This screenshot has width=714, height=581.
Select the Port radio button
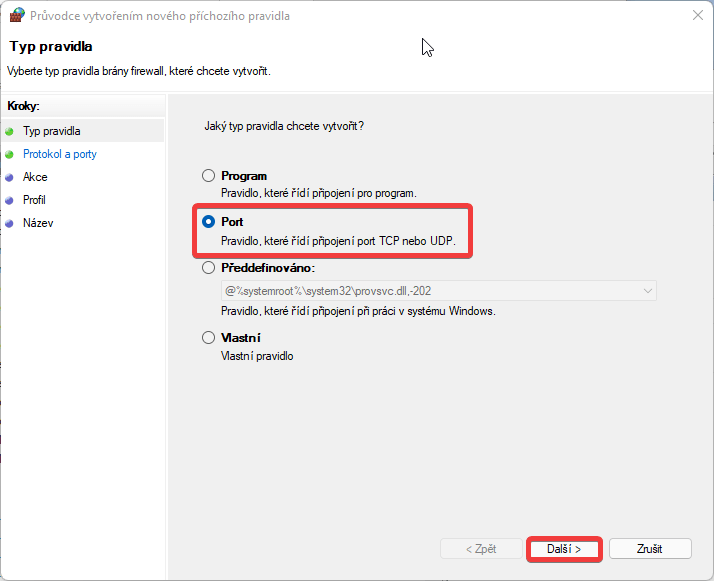pyautogui.click(x=209, y=222)
